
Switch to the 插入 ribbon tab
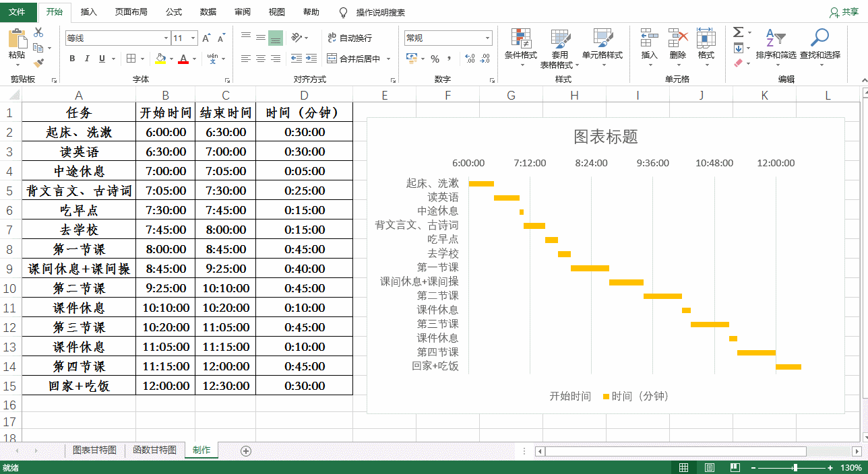tap(89, 12)
